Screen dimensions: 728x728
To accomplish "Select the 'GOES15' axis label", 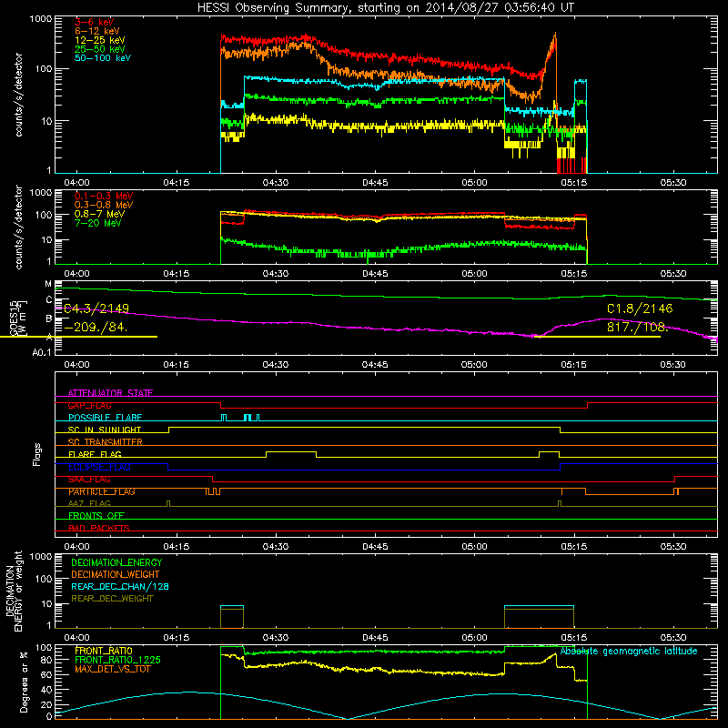I will pos(14,318).
